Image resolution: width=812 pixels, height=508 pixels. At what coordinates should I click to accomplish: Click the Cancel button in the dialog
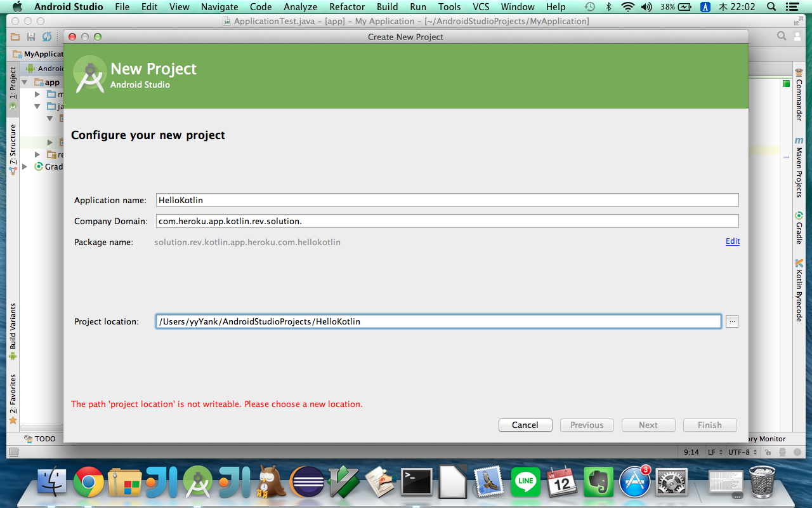[525, 425]
